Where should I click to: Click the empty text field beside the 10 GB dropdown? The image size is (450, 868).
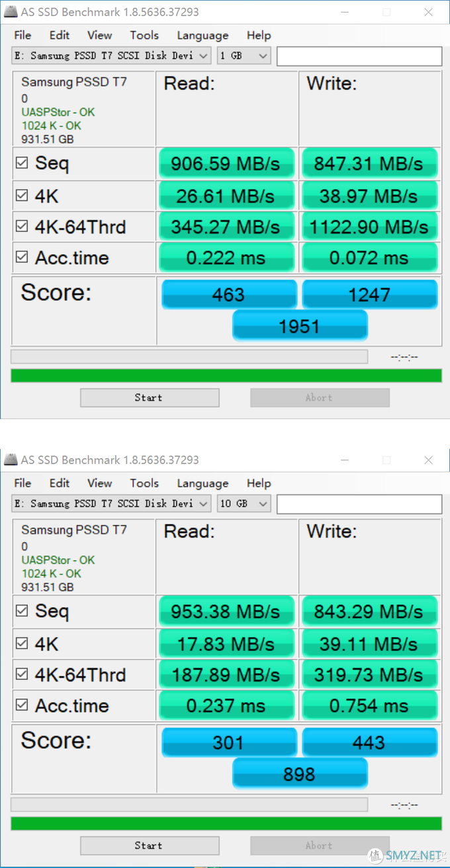359,504
